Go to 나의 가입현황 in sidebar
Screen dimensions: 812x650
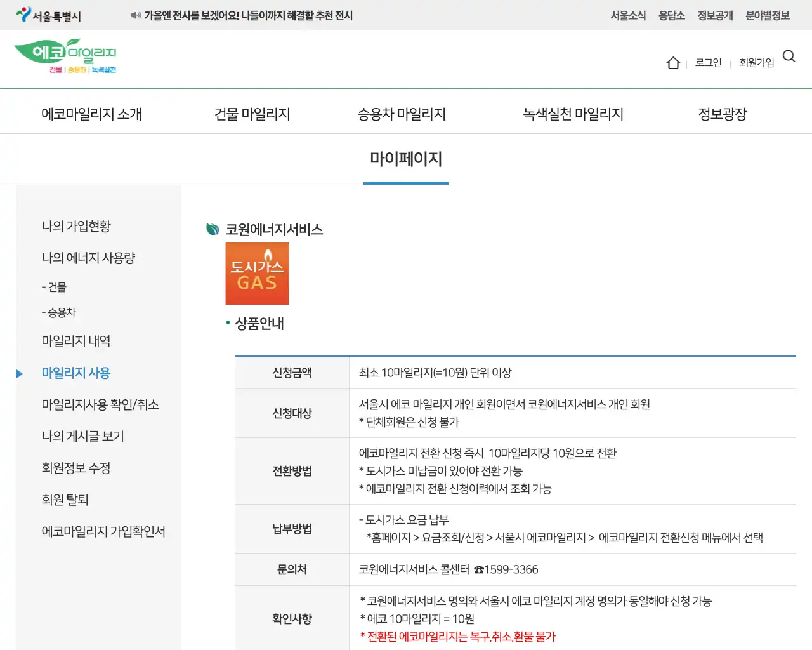click(76, 226)
